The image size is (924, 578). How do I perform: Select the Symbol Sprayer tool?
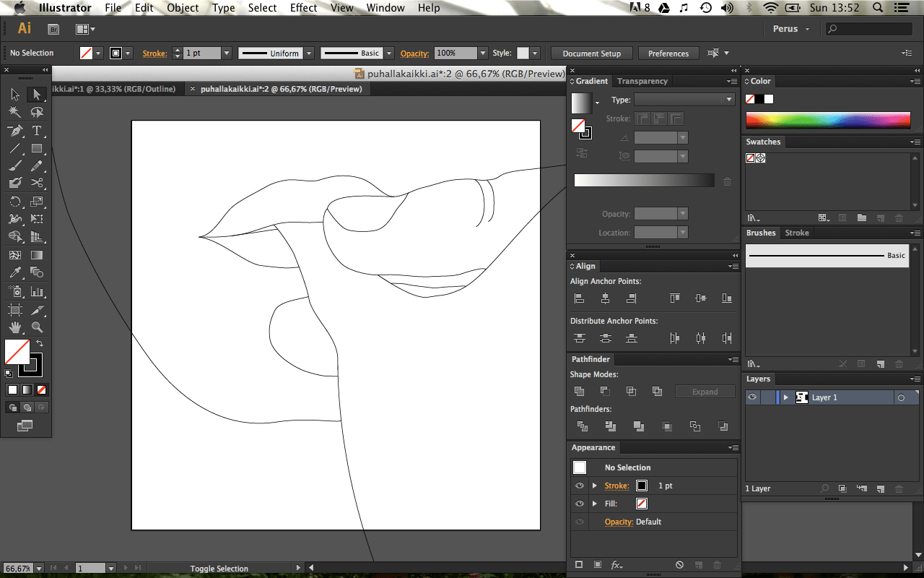[x=15, y=291]
